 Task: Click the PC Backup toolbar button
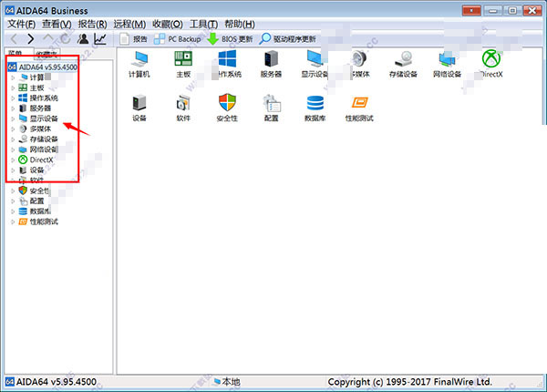click(177, 38)
